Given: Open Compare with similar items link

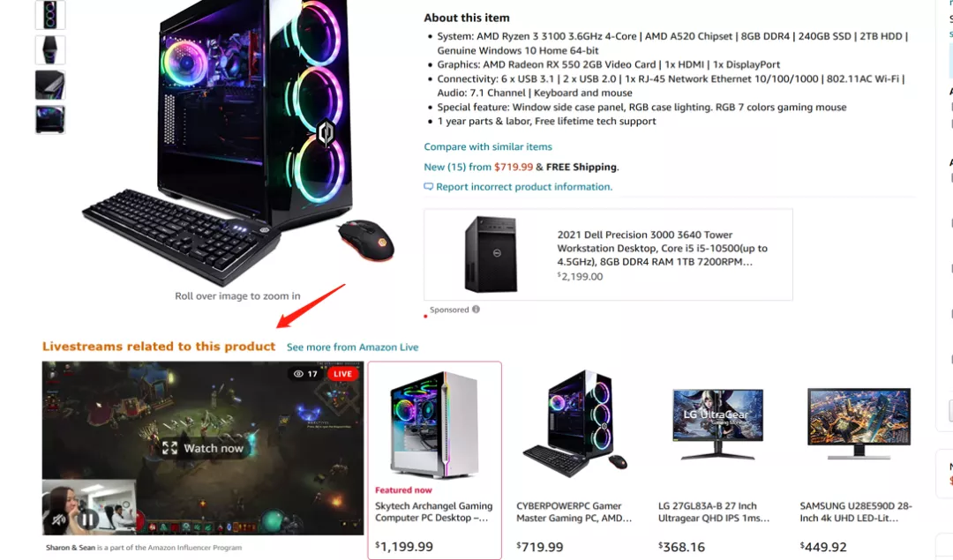Looking at the screenshot, I should click(x=488, y=146).
